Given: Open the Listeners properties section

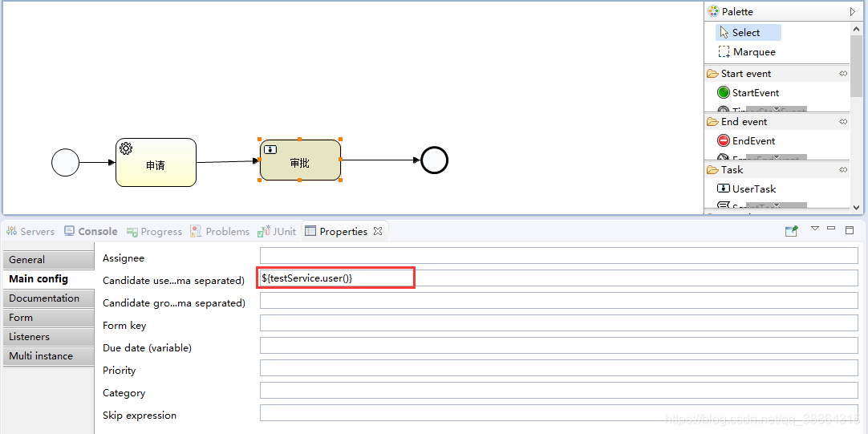Looking at the screenshot, I should click(x=49, y=337).
